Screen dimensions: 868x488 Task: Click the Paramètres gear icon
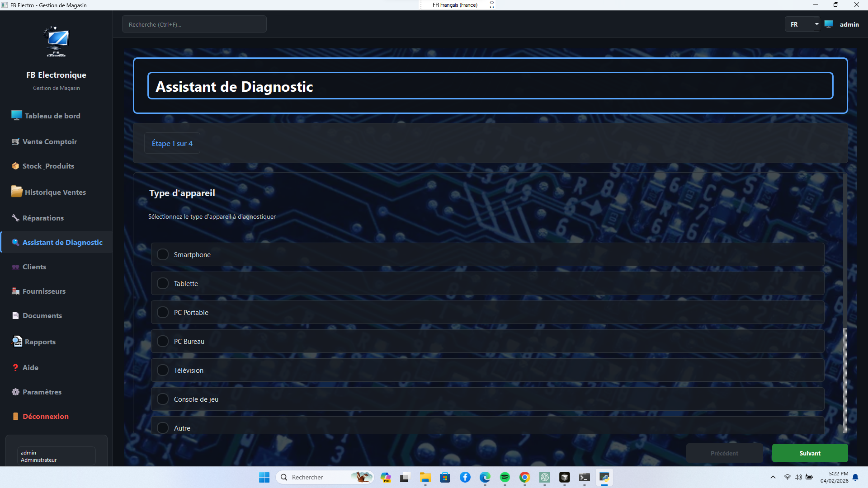tap(15, 392)
